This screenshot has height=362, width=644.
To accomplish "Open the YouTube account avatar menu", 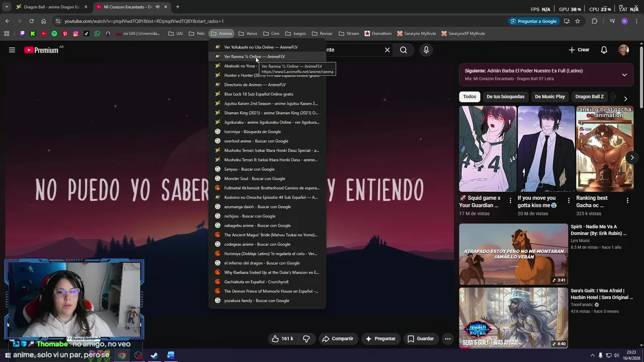I will click(624, 50).
